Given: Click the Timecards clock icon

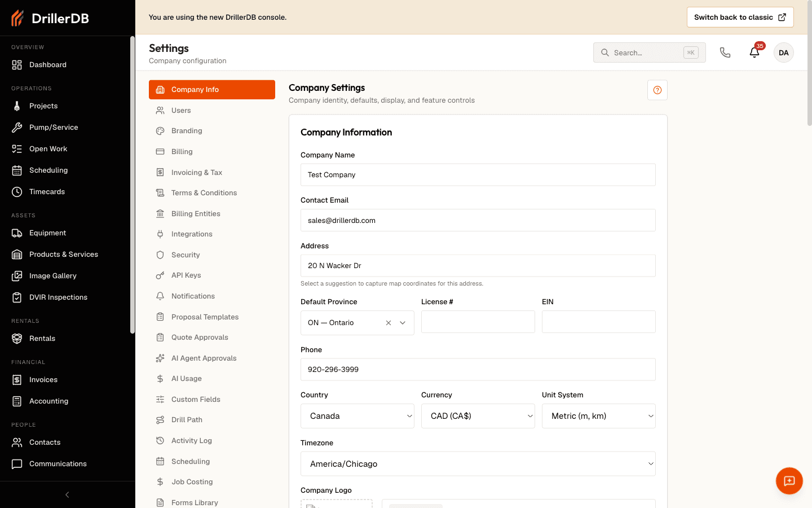Looking at the screenshot, I should (17, 192).
